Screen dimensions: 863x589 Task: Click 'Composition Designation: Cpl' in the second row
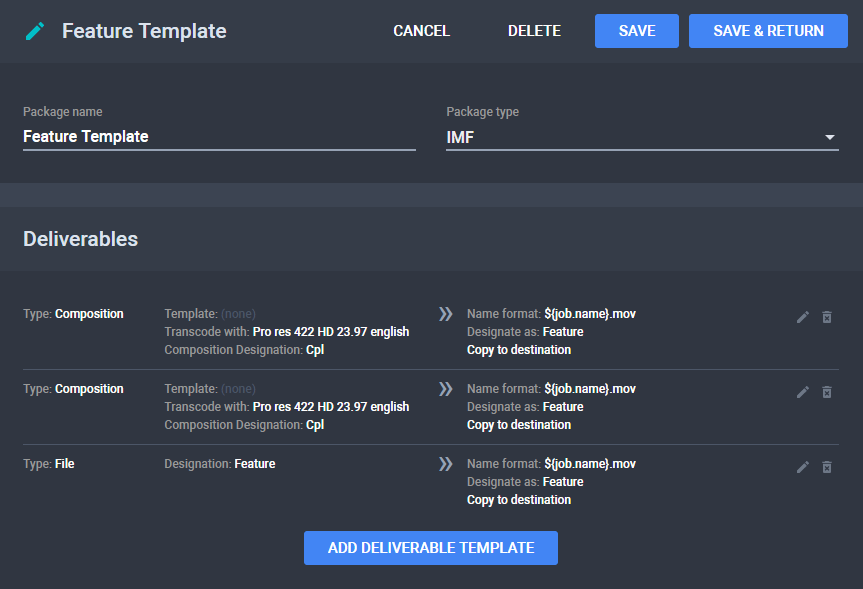pyautogui.click(x=244, y=425)
